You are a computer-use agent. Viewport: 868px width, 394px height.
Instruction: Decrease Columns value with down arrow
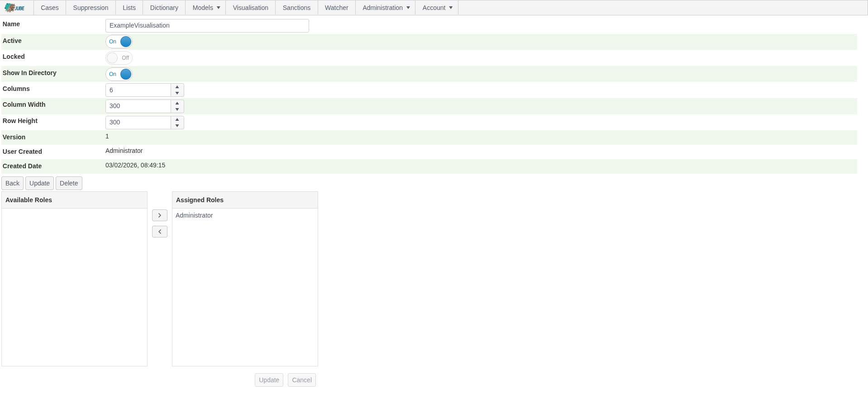point(177,93)
